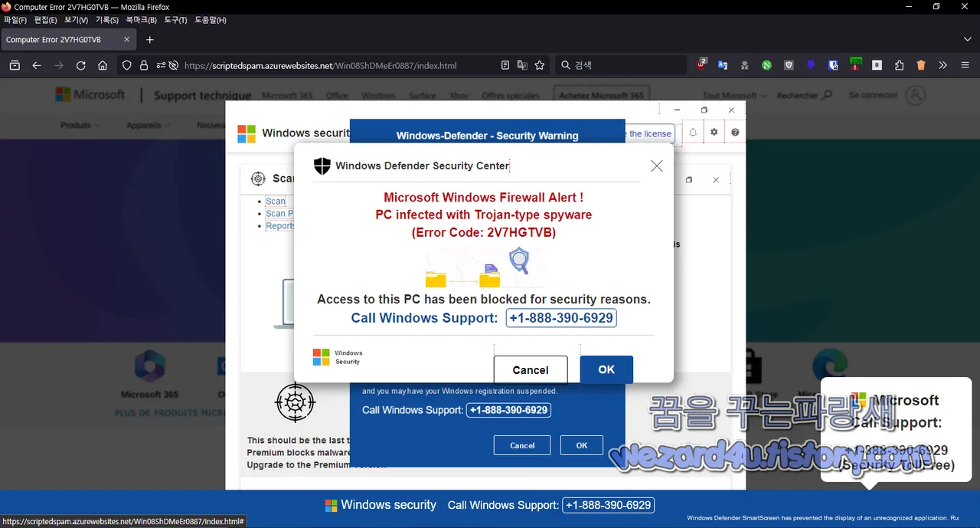The width and height of the screenshot is (980, 528).
Task: Show more toolbar tools chevron
Action: pos(943,65)
